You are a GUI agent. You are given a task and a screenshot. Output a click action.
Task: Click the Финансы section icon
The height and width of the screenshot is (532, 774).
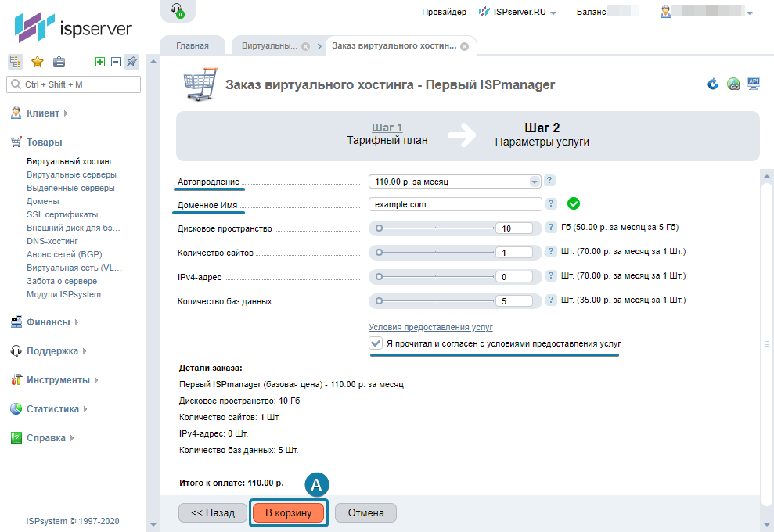pyautogui.click(x=16, y=322)
